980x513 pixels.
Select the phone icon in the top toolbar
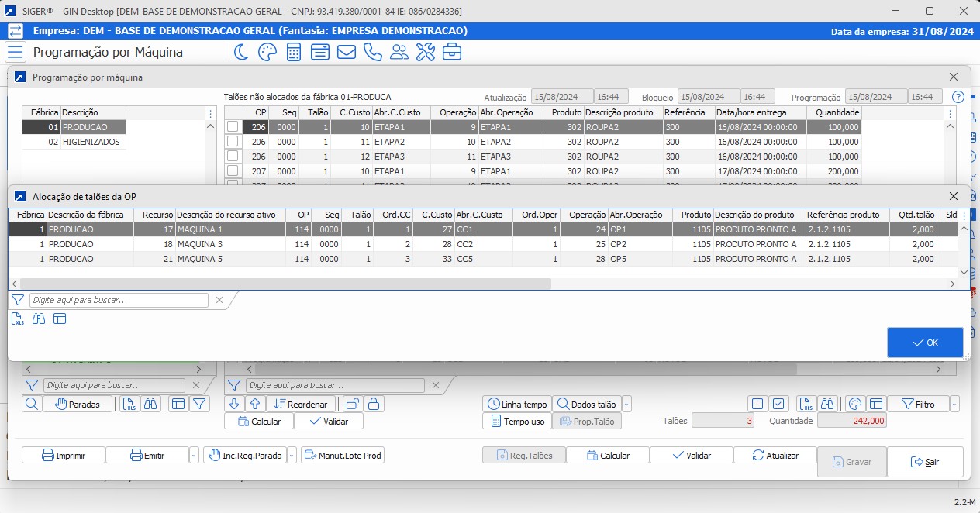pyautogui.click(x=372, y=53)
